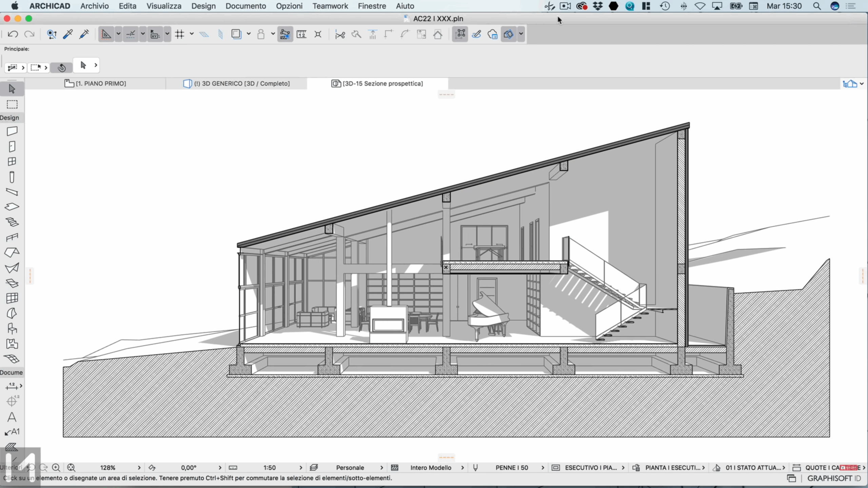Open the Documento menu
Image resolution: width=868 pixels, height=488 pixels.
pos(245,6)
